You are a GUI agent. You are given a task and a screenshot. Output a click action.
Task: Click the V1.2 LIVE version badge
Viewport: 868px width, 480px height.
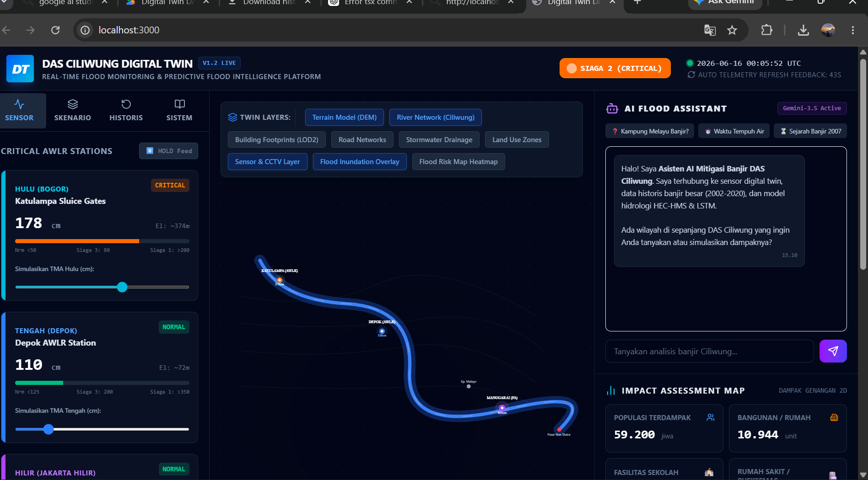click(219, 63)
